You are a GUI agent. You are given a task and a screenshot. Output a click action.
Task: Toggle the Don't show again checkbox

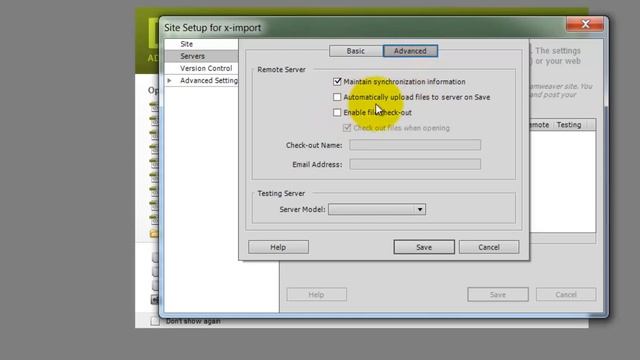pyautogui.click(x=155, y=321)
